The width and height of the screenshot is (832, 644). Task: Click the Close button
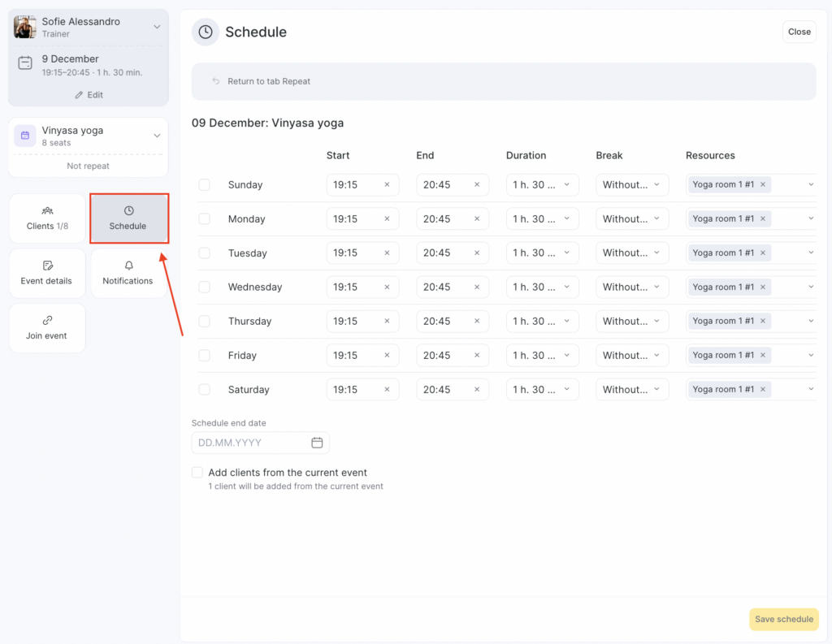[799, 32]
